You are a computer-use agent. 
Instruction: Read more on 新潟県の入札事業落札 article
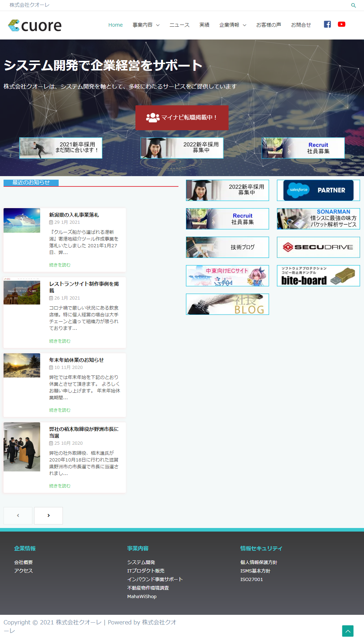click(60, 265)
